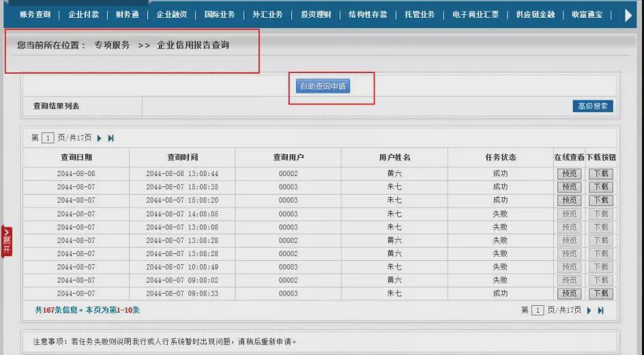Preview the 13:08:44 report by 黄六

pos(569,174)
